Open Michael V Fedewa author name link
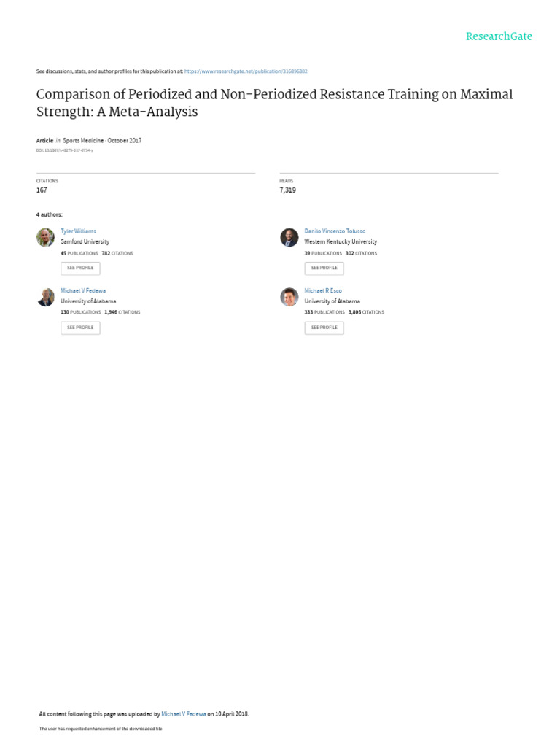 pos(83,290)
